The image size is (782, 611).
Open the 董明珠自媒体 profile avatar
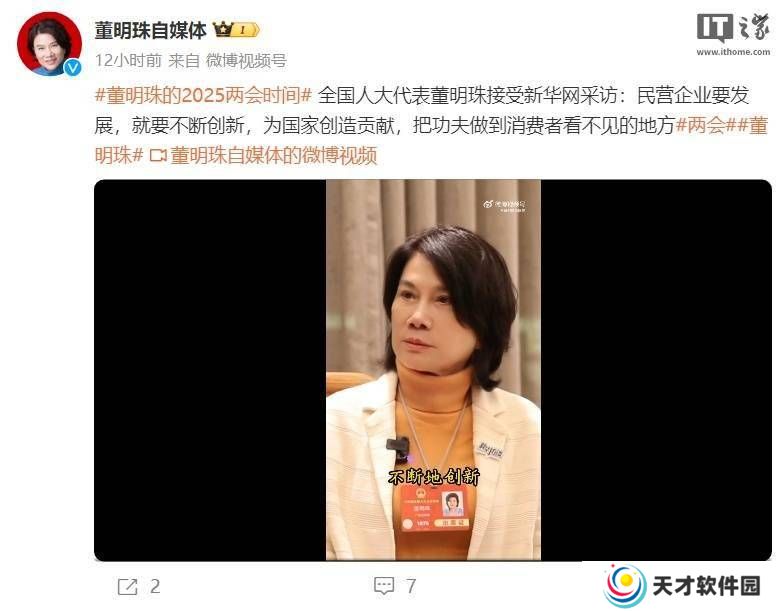point(49,43)
